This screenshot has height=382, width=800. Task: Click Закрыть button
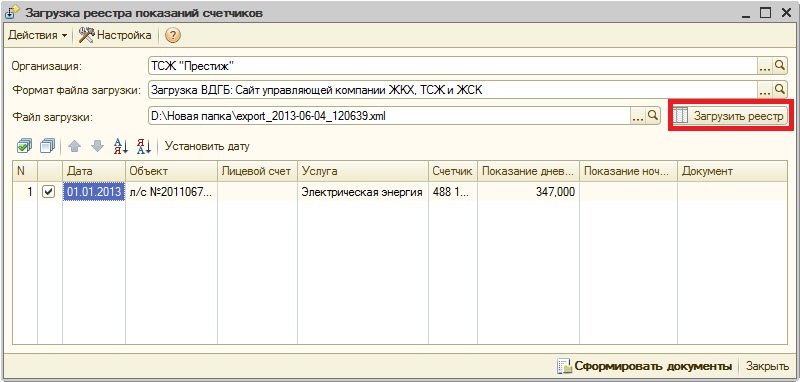click(x=767, y=366)
